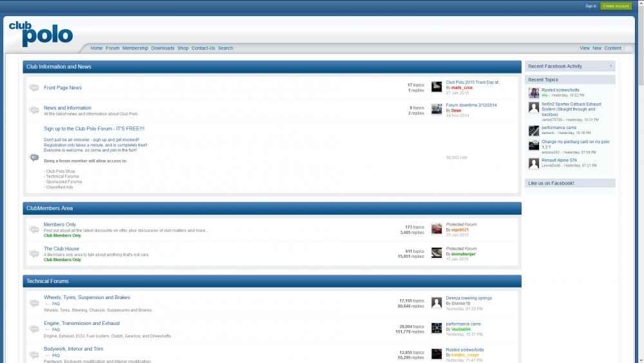Screen dimensions: 644x363
Task: Open avatar beside Change my pierburg carb topic
Action: tap(533, 144)
